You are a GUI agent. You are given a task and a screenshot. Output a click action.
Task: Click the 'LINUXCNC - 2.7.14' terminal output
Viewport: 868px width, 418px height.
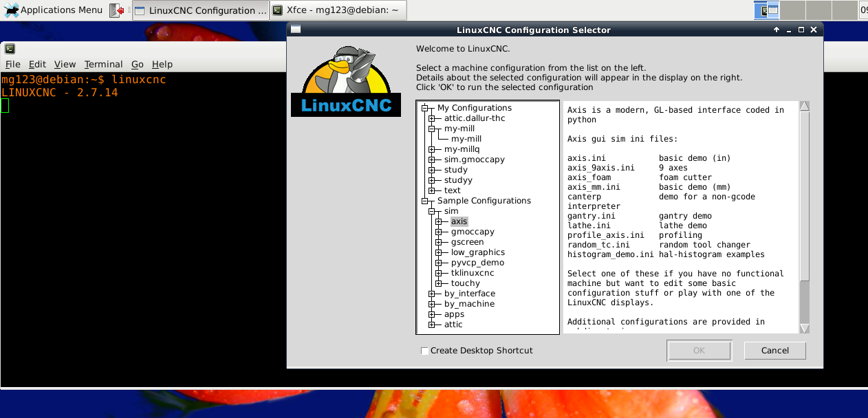(x=60, y=92)
